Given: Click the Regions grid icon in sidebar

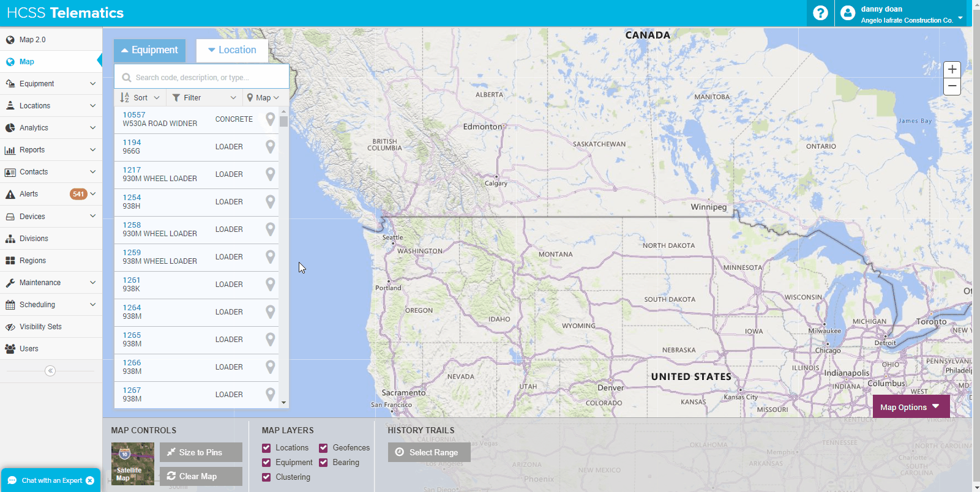Looking at the screenshot, I should tap(10, 261).
